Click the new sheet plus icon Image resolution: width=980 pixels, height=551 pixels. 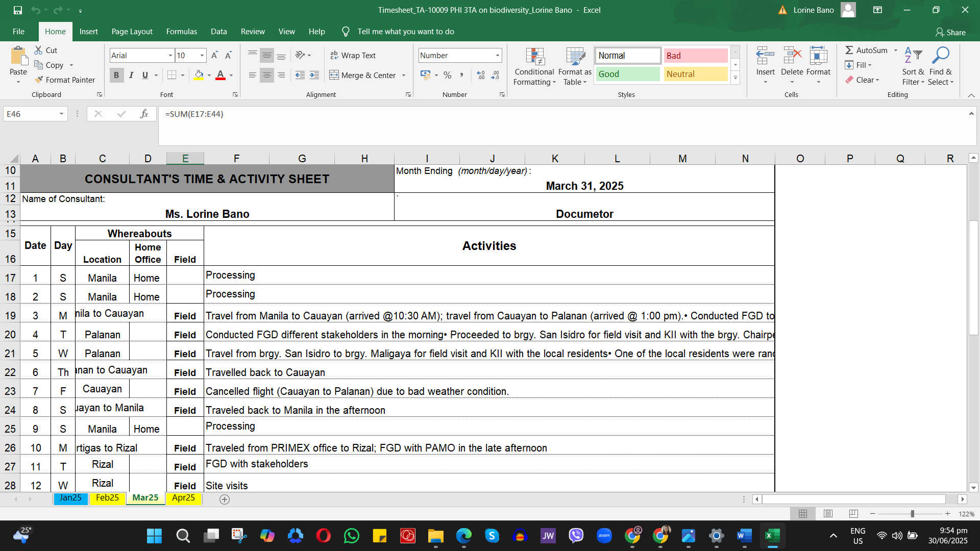pyautogui.click(x=225, y=499)
